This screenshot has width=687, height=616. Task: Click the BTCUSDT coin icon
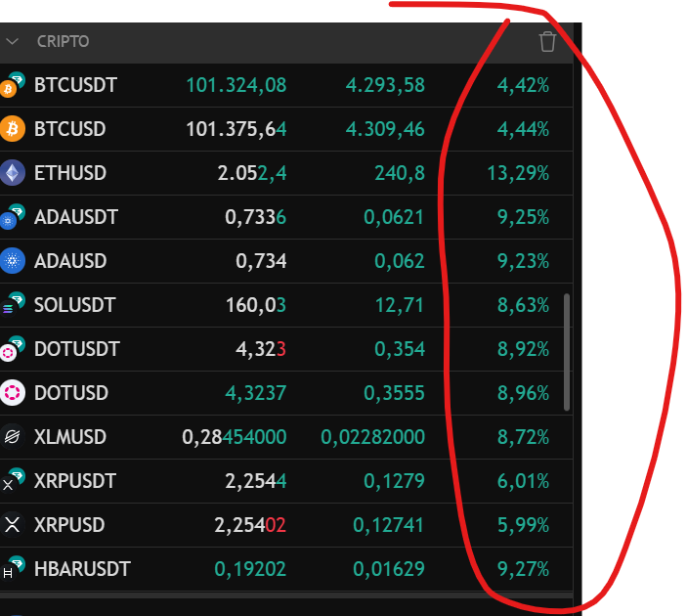click(x=12, y=86)
